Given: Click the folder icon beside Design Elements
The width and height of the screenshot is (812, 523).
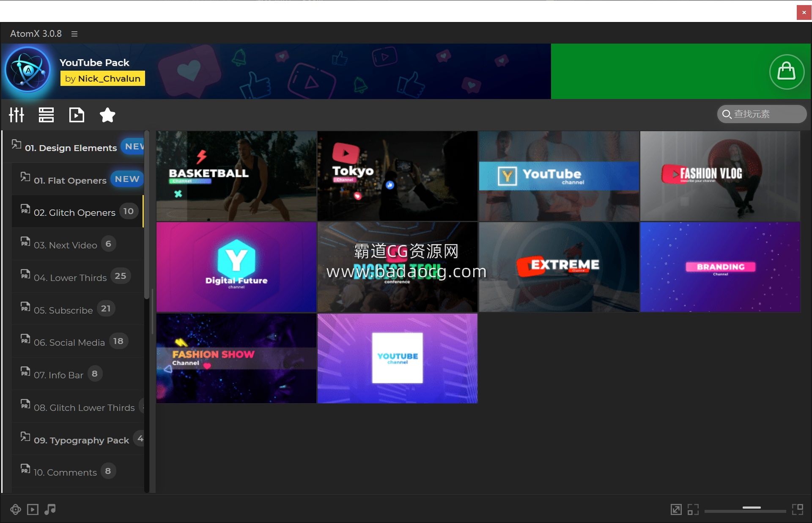Looking at the screenshot, I should coord(16,144).
